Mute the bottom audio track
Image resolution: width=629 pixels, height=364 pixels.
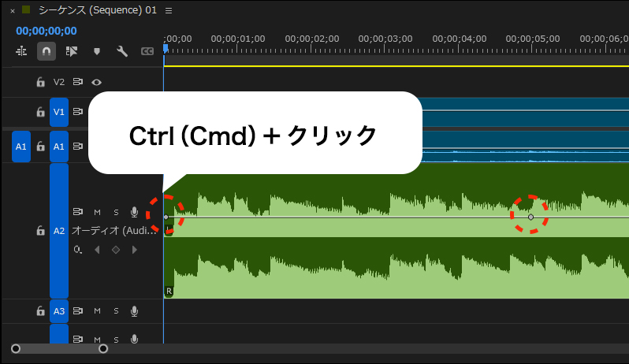(x=97, y=340)
